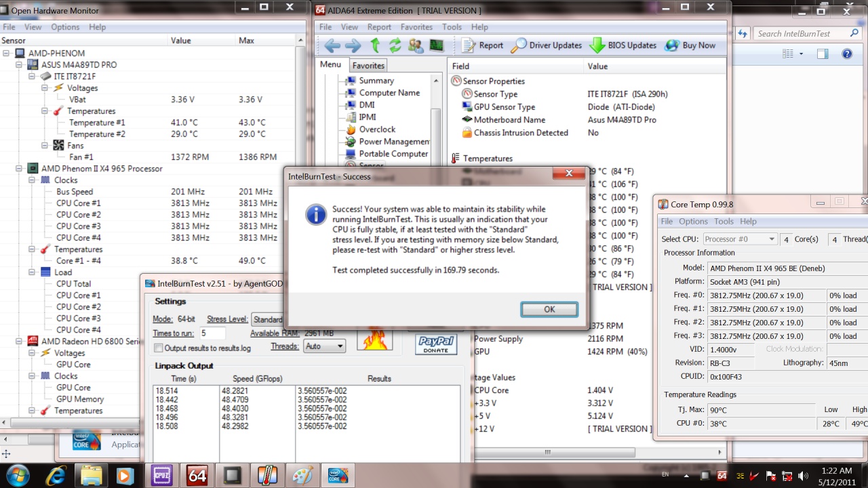Click the green monitor graph icon in AIDA64 toolbar
The image size is (868, 488).
point(437,45)
